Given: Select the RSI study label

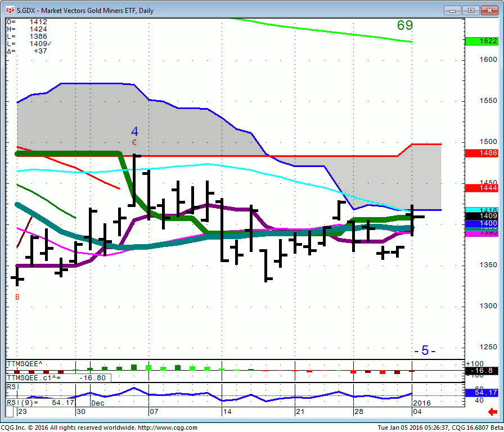Looking at the screenshot, I should click(x=12, y=387).
